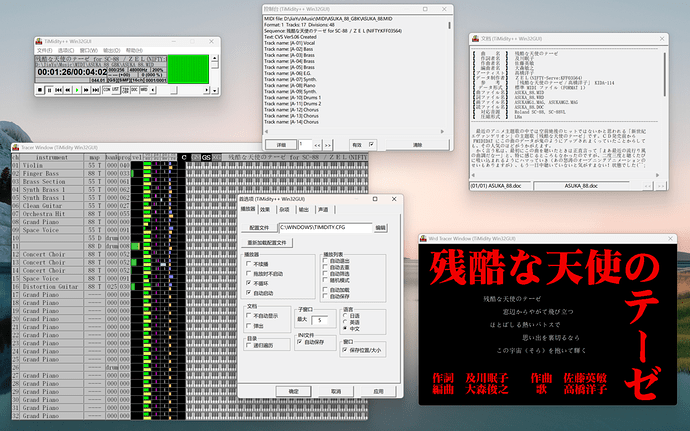Toggle the DOC document window button

[134, 89]
